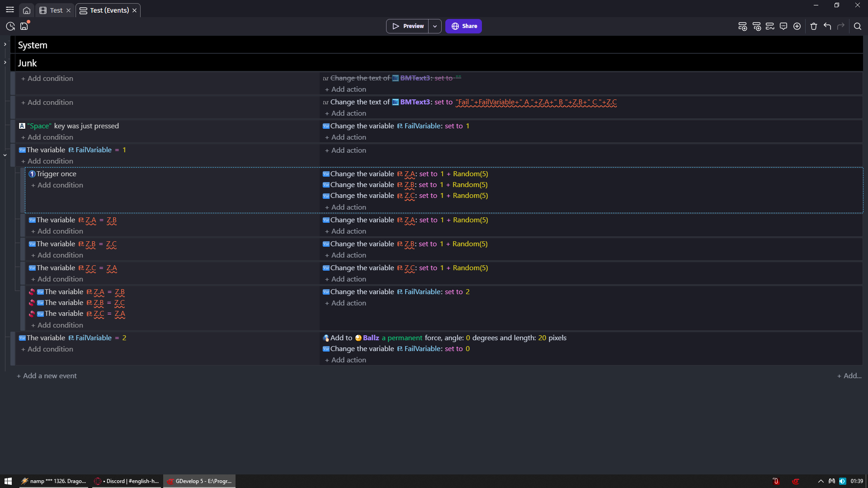Open the search in events icon
The width and height of the screenshot is (868, 488).
coord(858,26)
